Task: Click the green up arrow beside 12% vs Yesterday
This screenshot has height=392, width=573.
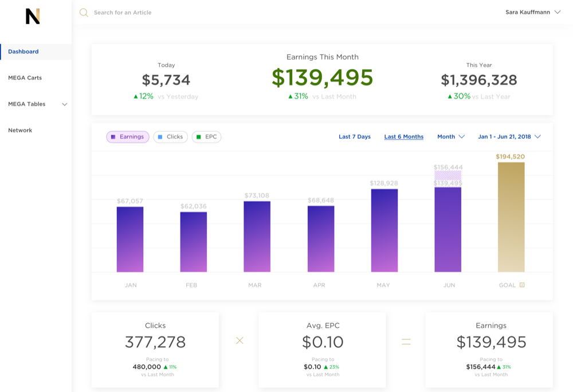Action: 136,97
